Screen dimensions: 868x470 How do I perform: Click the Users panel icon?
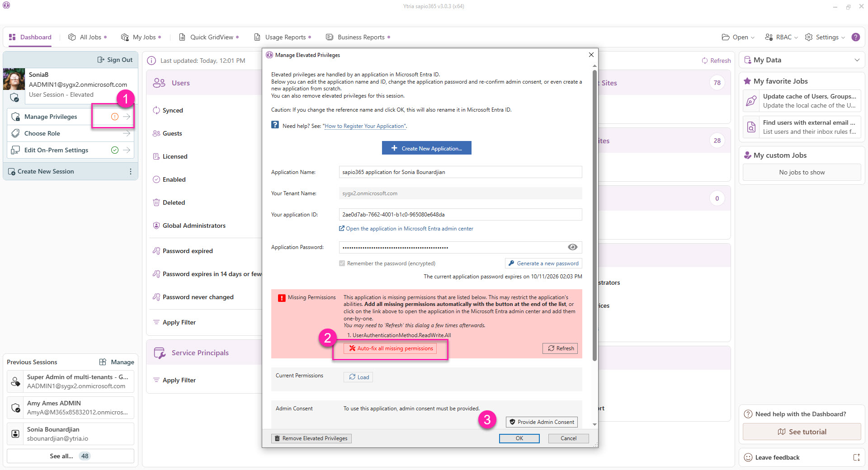click(x=159, y=83)
